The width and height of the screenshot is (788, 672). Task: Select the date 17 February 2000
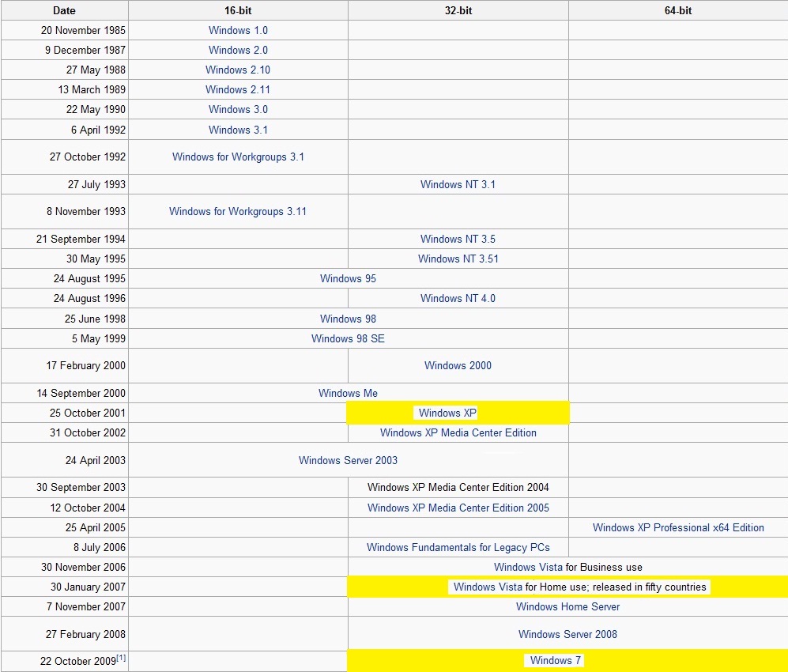(86, 365)
